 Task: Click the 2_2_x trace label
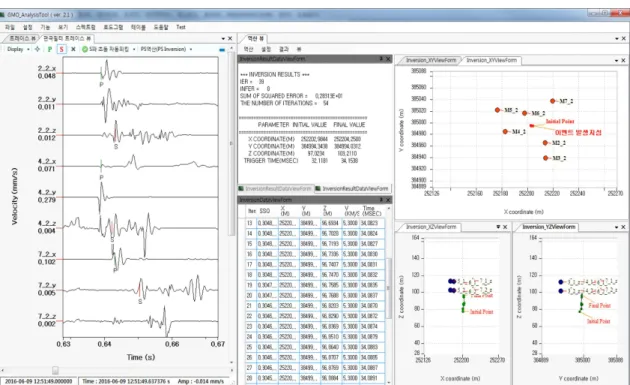(x=47, y=68)
